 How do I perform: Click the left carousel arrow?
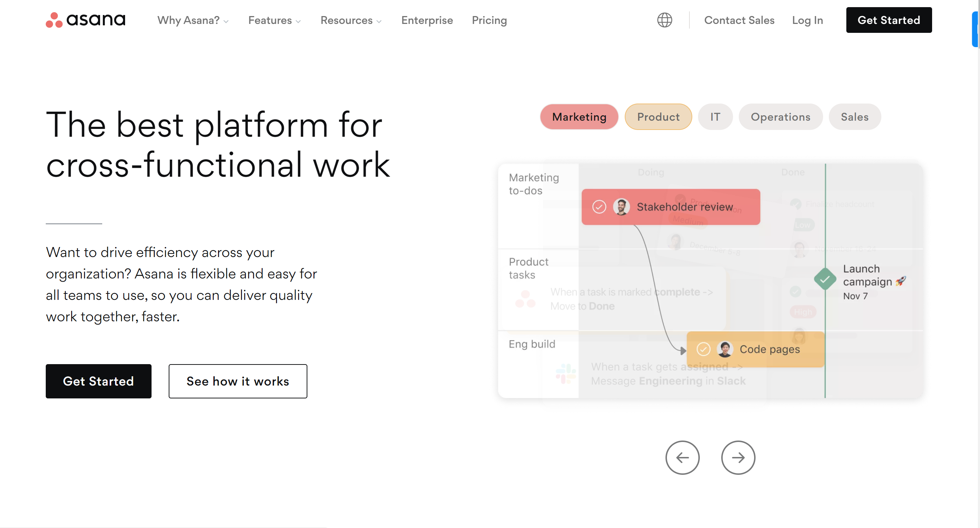tap(683, 458)
